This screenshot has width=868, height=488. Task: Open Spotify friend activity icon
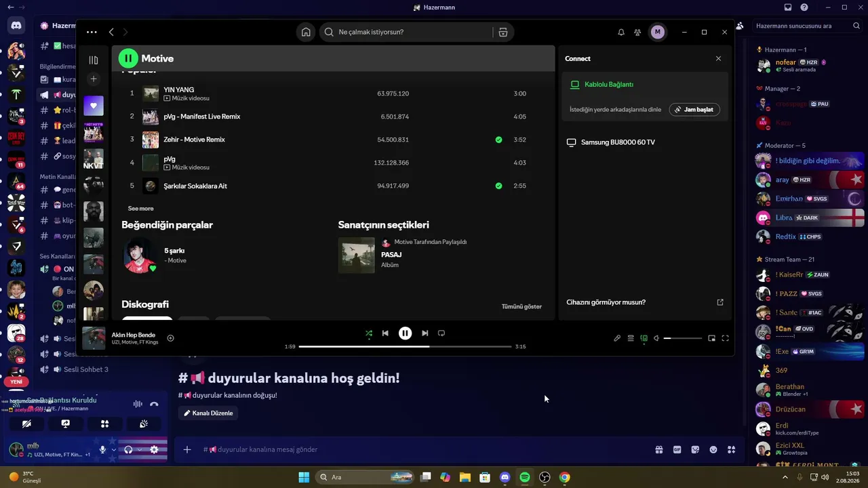click(637, 32)
